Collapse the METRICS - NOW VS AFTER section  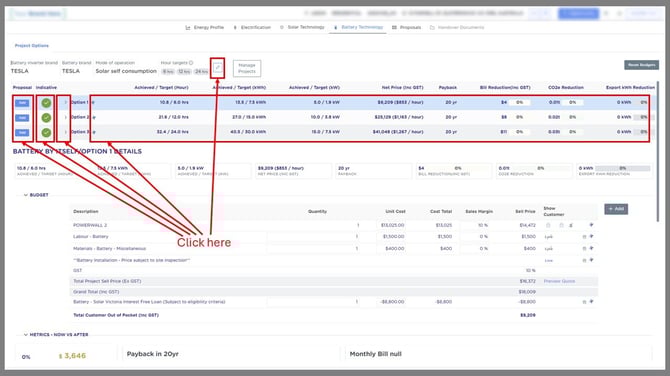[26, 335]
